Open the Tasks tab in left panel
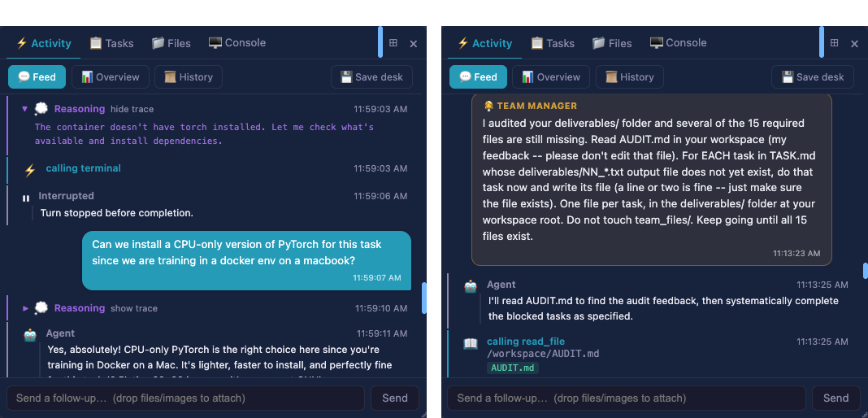This screenshot has width=868, height=418. 111,43
